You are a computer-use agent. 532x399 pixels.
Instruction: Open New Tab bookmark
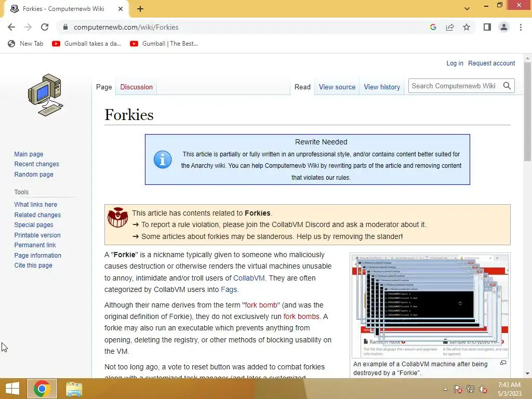26,44
